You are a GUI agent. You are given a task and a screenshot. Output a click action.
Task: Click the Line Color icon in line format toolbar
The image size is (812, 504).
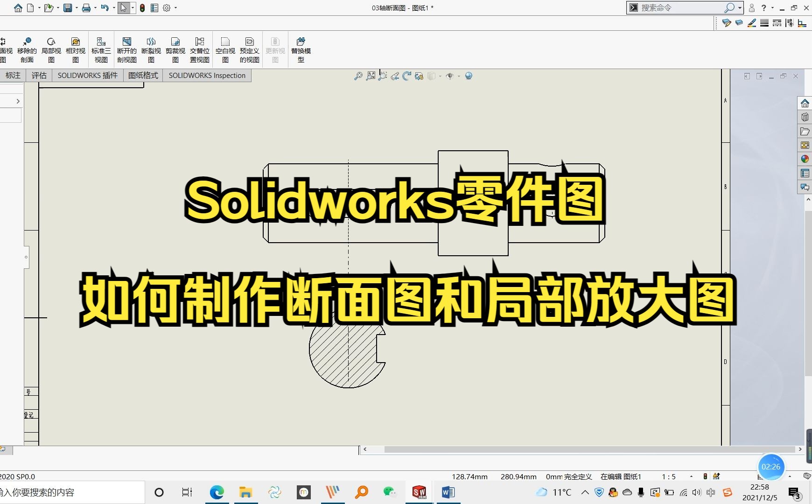point(752,23)
